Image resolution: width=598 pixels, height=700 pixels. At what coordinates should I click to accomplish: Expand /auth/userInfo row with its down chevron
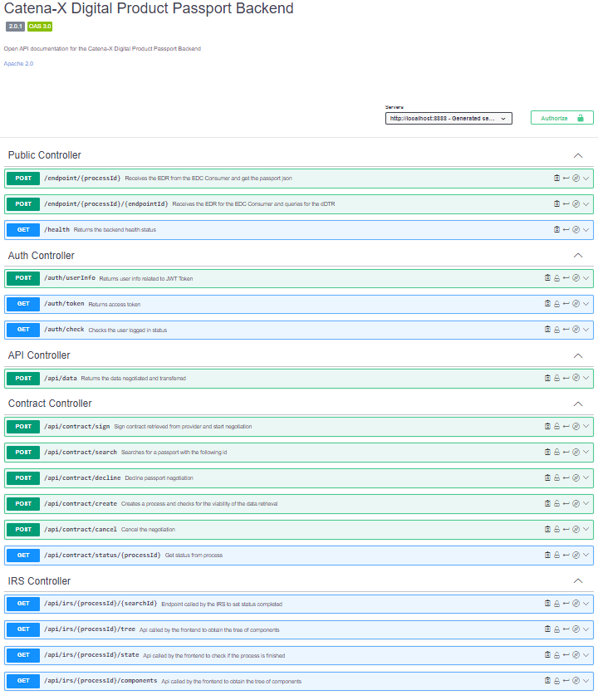586,277
